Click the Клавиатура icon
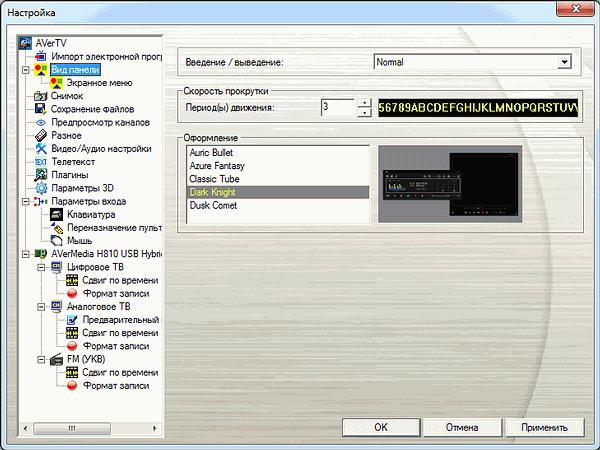The width and height of the screenshot is (600, 450). tap(57, 214)
